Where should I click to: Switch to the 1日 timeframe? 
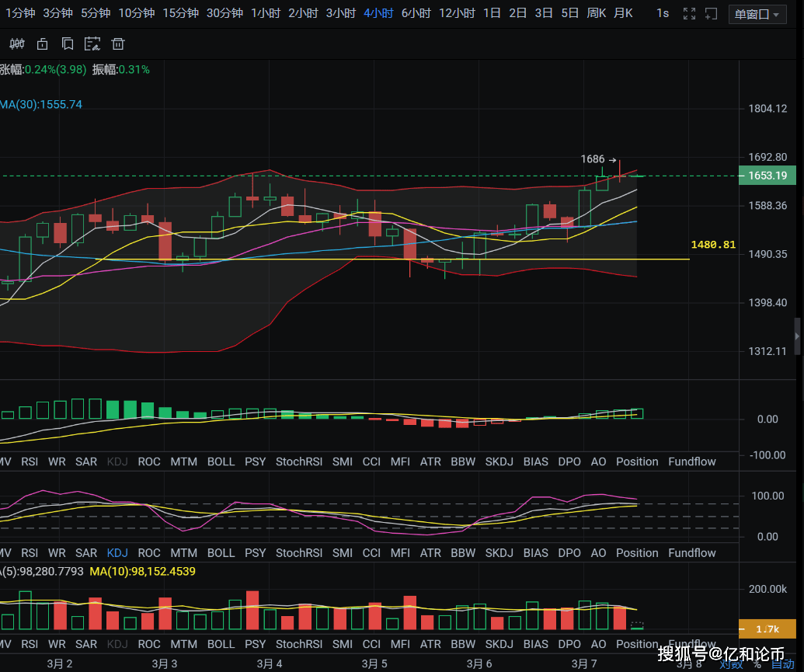tap(492, 13)
